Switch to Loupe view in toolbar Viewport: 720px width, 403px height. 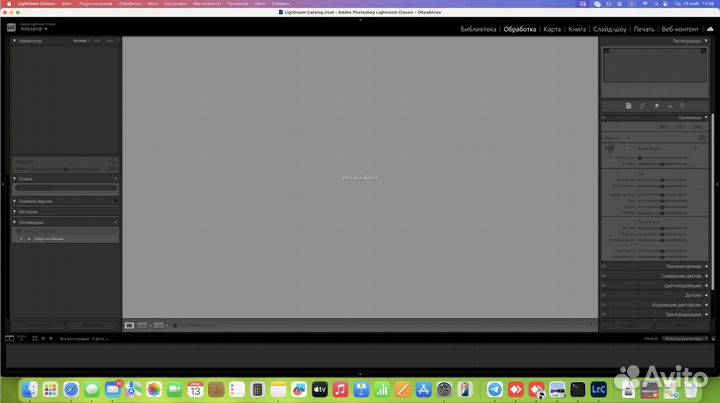tap(129, 325)
